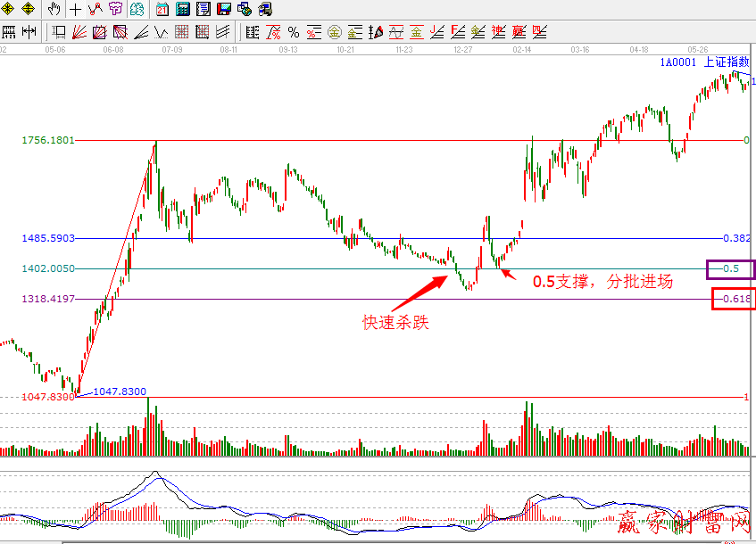
Task: Click the 05-06 date axis label
Action: pos(55,50)
